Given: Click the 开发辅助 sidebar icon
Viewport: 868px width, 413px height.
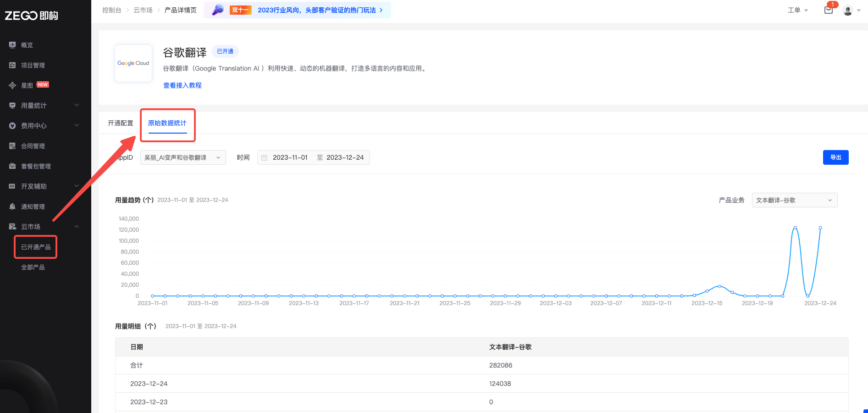Looking at the screenshot, I should coord(12,186).
